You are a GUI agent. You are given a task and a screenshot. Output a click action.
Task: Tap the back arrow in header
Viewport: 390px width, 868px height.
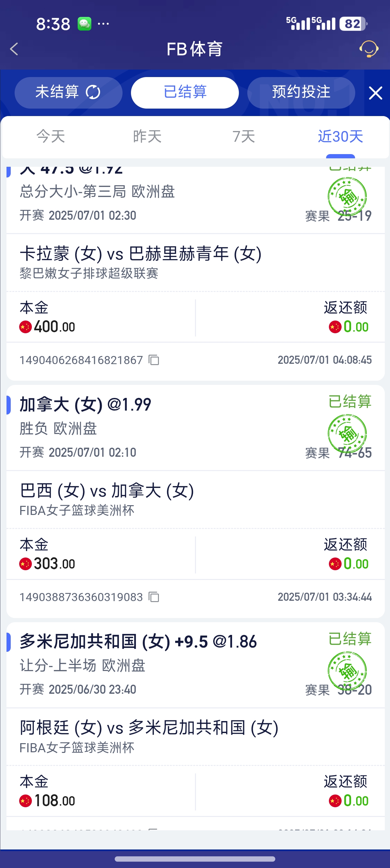pyautogui.click(x=14, y=49)
